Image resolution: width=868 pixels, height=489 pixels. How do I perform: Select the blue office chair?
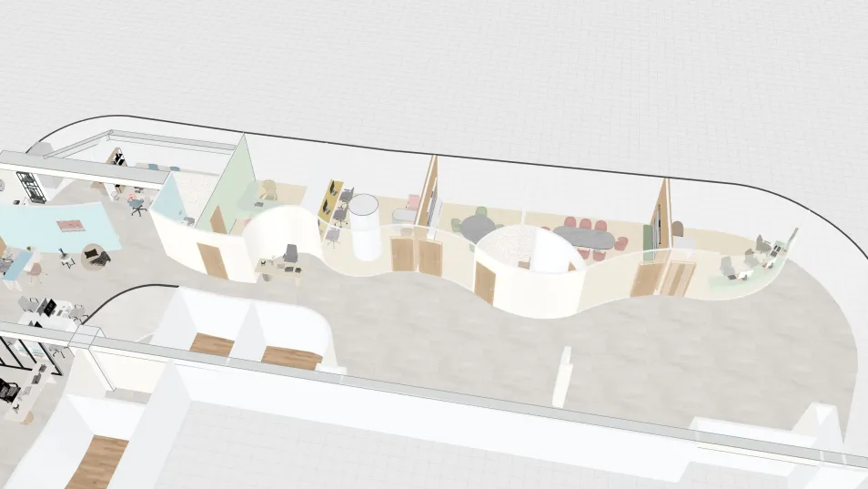[138, 209]
